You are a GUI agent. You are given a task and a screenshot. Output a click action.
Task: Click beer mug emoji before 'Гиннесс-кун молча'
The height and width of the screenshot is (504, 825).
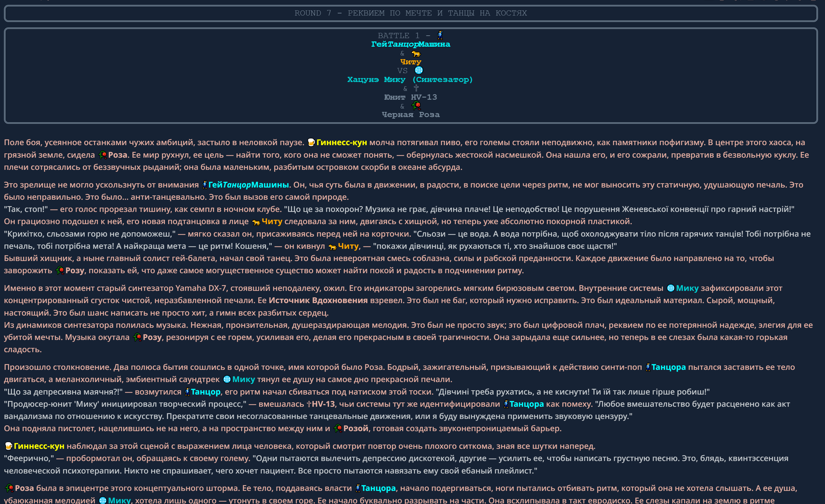(311, 143)
